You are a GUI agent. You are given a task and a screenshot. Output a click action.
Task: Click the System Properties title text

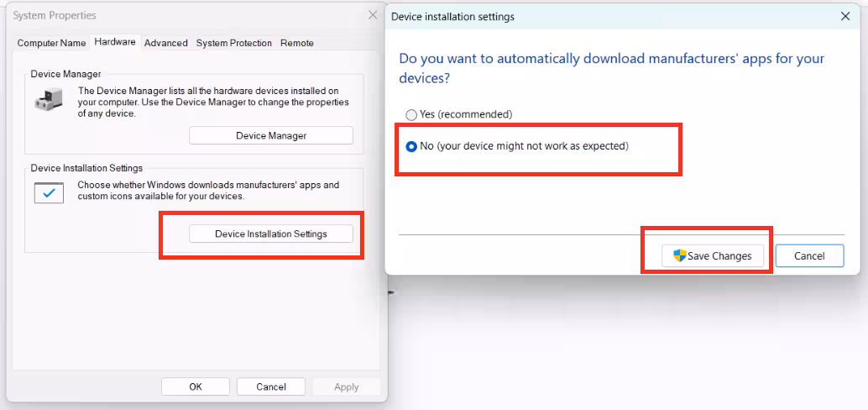[x=55, y=15]
